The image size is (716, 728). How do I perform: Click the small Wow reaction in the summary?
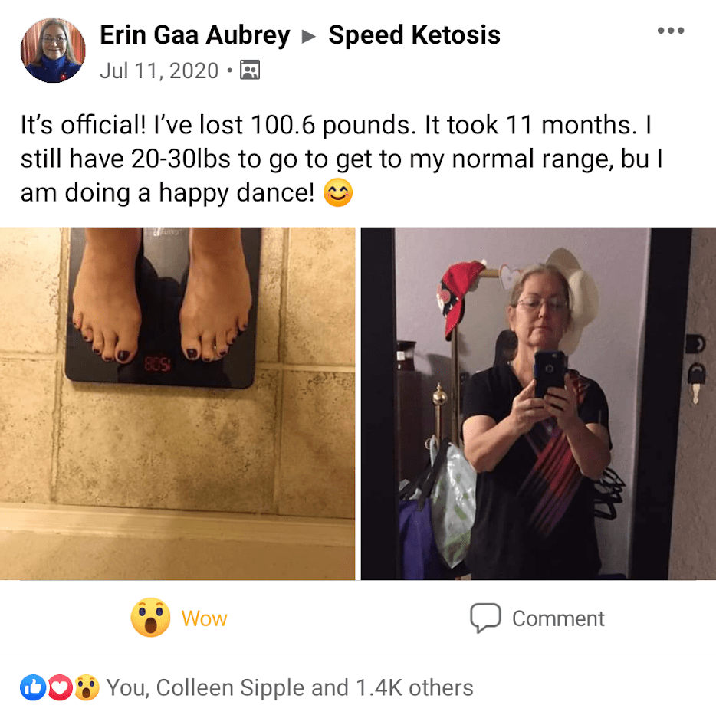87,687
